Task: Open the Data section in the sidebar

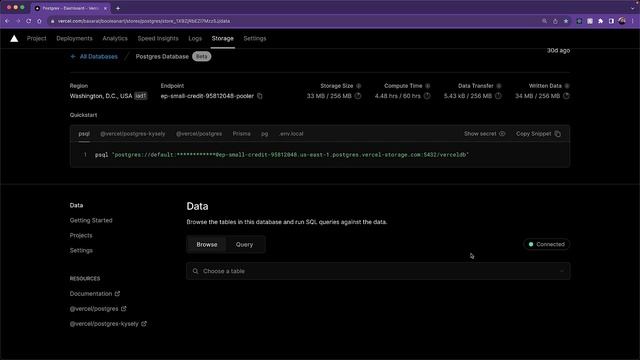Action: point(76,205)
